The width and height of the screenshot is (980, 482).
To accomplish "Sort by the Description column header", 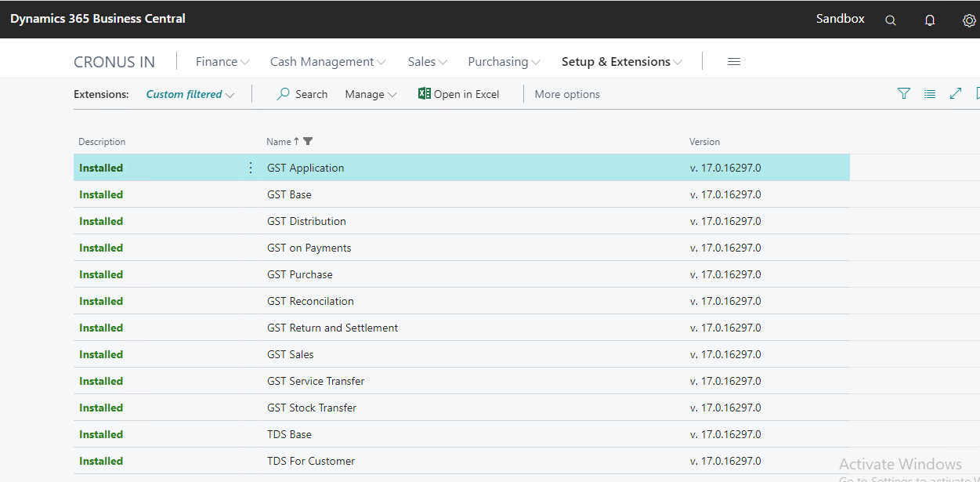I will pos(102,142).
